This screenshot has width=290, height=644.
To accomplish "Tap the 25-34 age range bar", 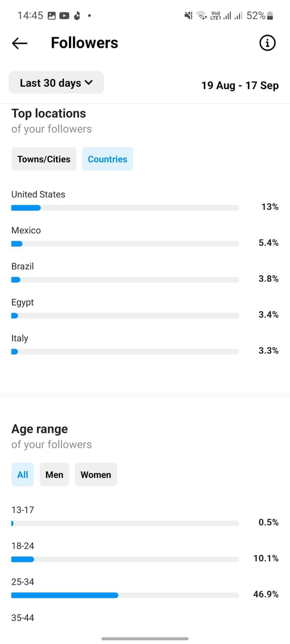I will coord(125,595).
